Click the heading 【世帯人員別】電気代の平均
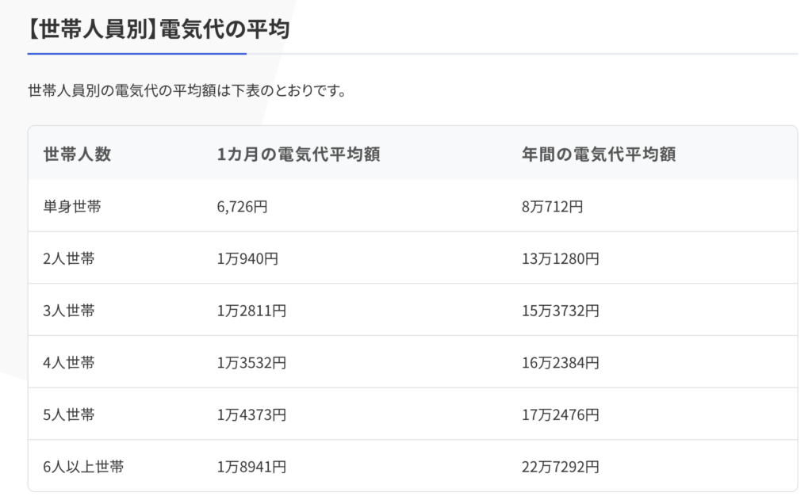This screenshot has width=812, height=504. [x=159, y=30]
